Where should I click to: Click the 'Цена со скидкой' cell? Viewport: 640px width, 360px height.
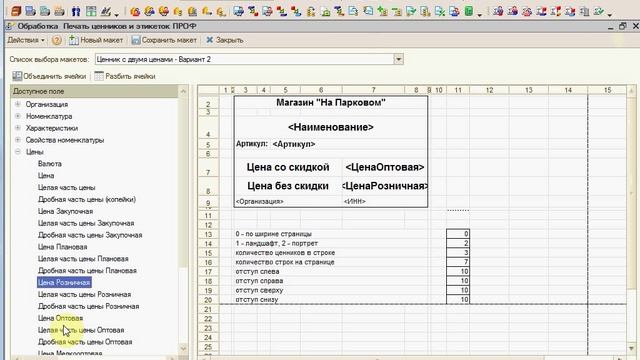[288, 167]
